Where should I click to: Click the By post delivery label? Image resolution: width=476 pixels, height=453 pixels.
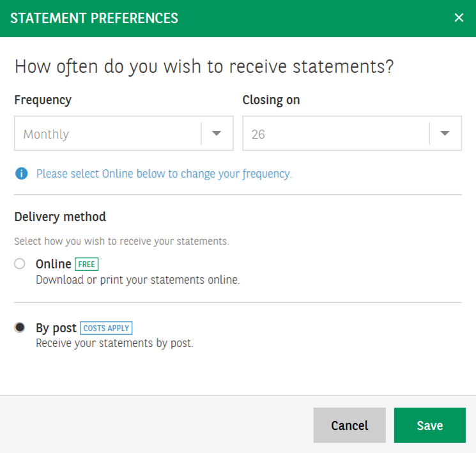(x=56, y=328)
